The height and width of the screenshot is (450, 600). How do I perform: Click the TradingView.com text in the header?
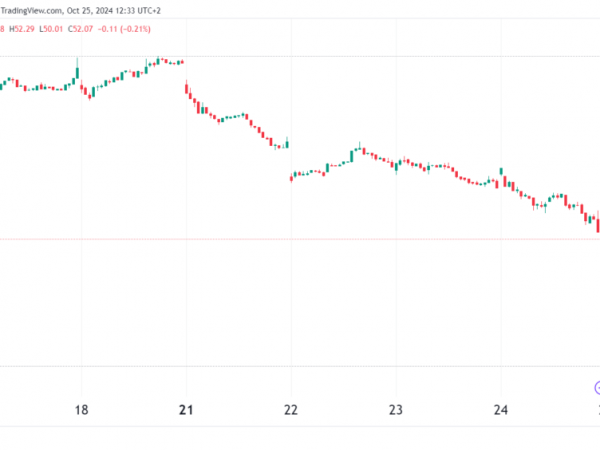32,11
